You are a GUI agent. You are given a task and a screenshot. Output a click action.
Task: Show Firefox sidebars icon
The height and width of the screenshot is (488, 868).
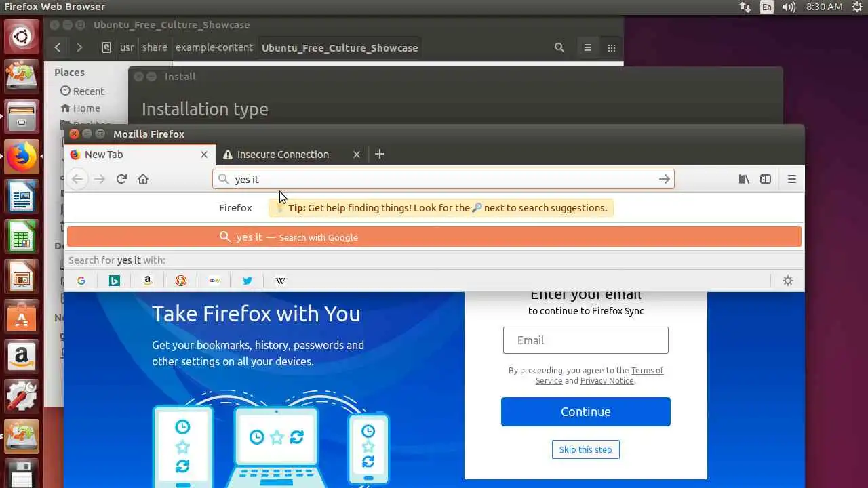pyautogui.click(x=766, y=179)
